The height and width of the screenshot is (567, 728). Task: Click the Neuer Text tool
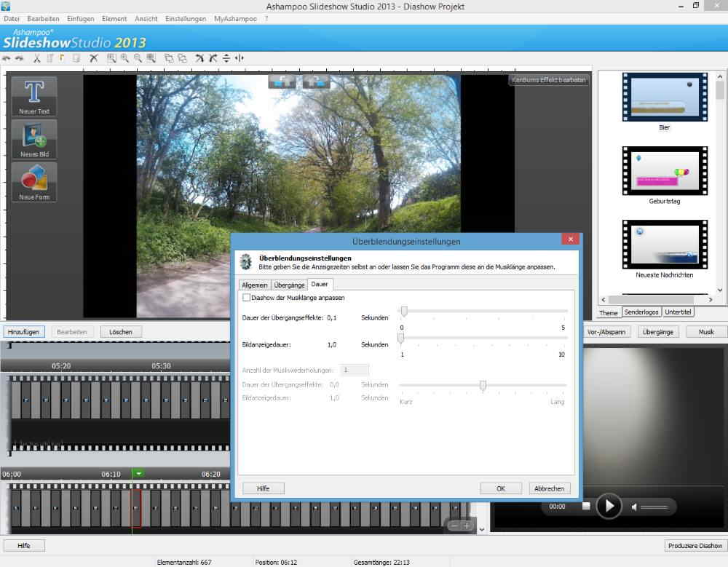click(33, 95)
